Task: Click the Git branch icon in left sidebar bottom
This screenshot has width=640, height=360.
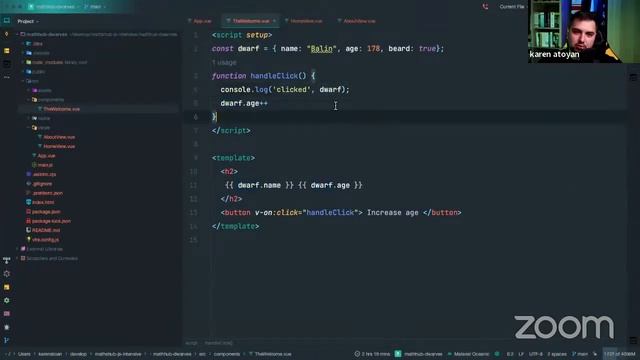Action: point(7,340)
